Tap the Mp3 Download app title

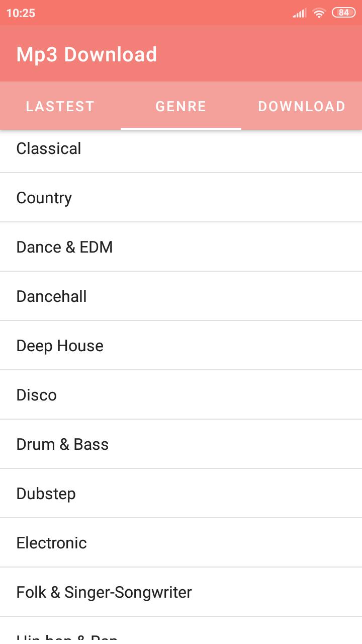[x=86, y=54]
